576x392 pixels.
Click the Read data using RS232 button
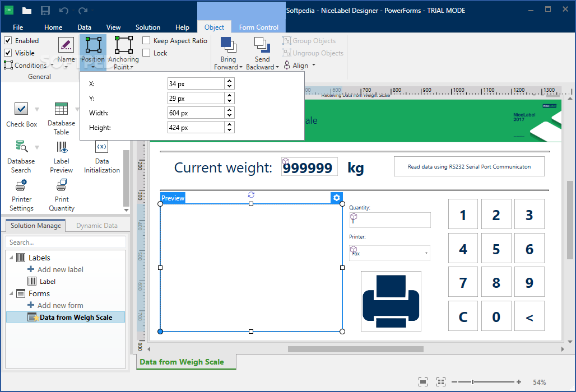(x=469, y=167)
